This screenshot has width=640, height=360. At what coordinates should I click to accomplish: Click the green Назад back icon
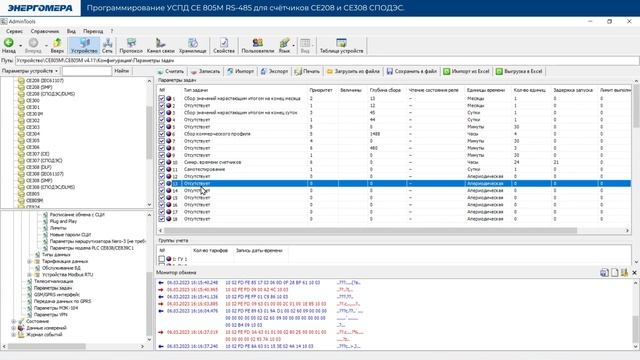click(x=9, y=42)
